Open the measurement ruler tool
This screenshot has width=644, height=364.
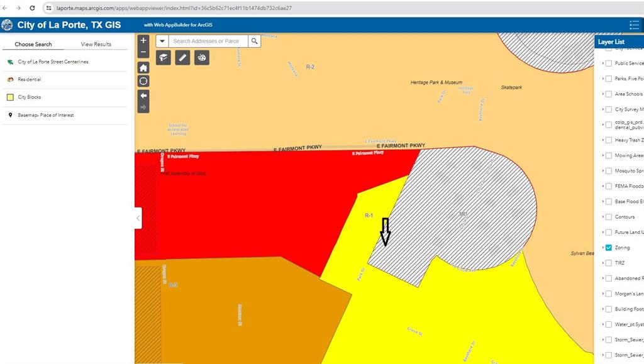point(182,58)
